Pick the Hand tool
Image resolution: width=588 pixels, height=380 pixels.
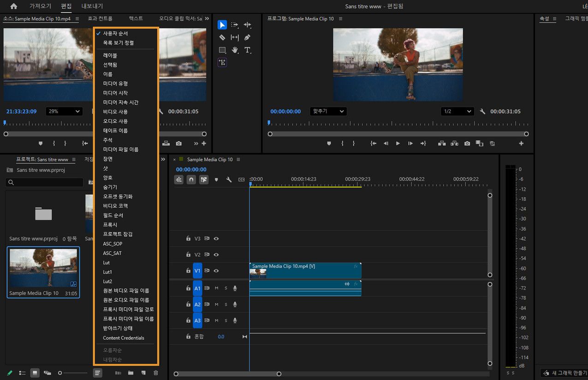(x=235, y=50)
